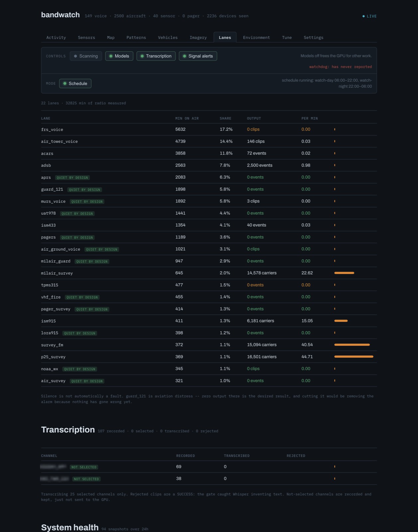Click the uat978 lane name

(x=49, y=213)
